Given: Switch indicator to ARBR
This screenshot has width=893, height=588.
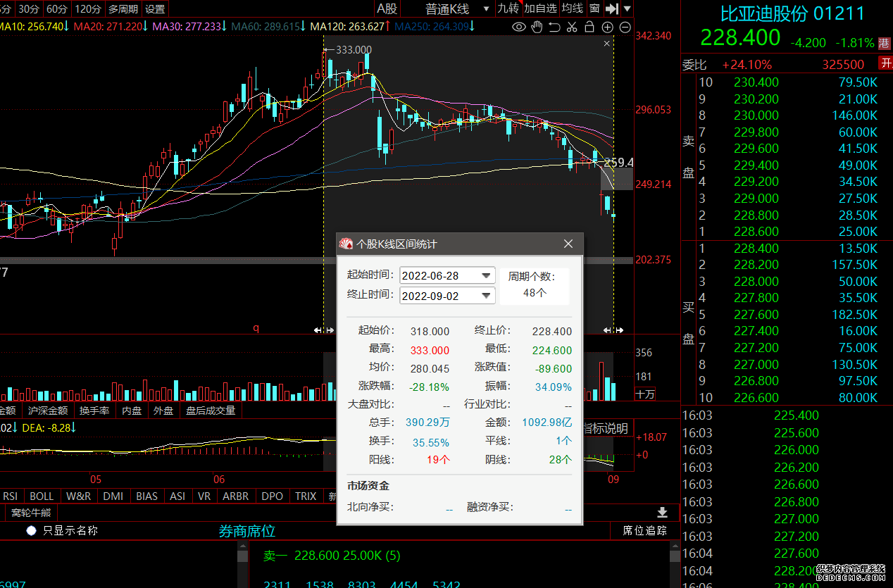Looking at the screenshot, I should pyautogui.click(x=235, y=496).
